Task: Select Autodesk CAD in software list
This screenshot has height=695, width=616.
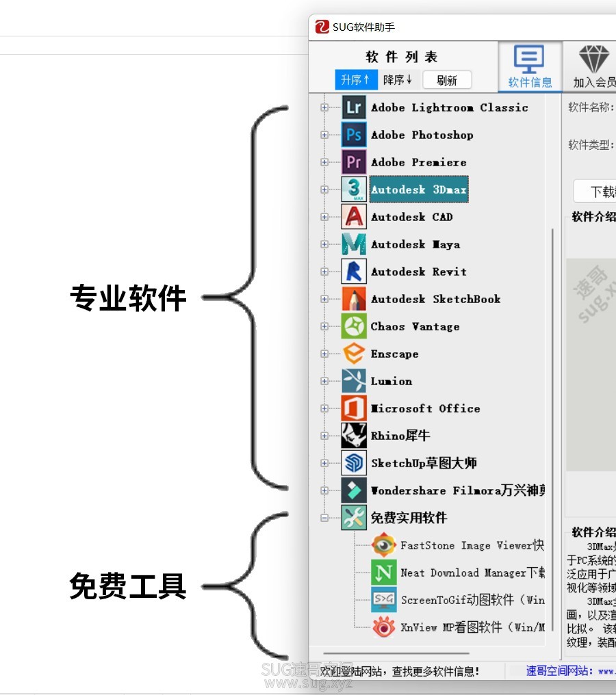Action: [412, 218]
